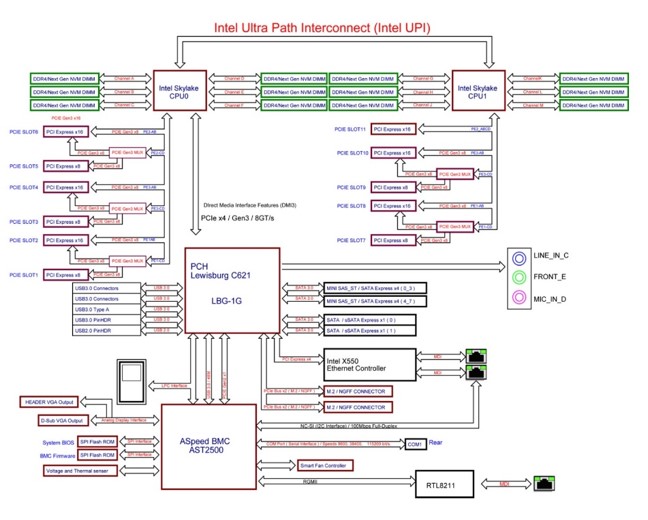The height and width of the screenshot is (520, 648).
Task: Click the SPI Flash ROM box for BMC Firmware
Action: point(97,455)
